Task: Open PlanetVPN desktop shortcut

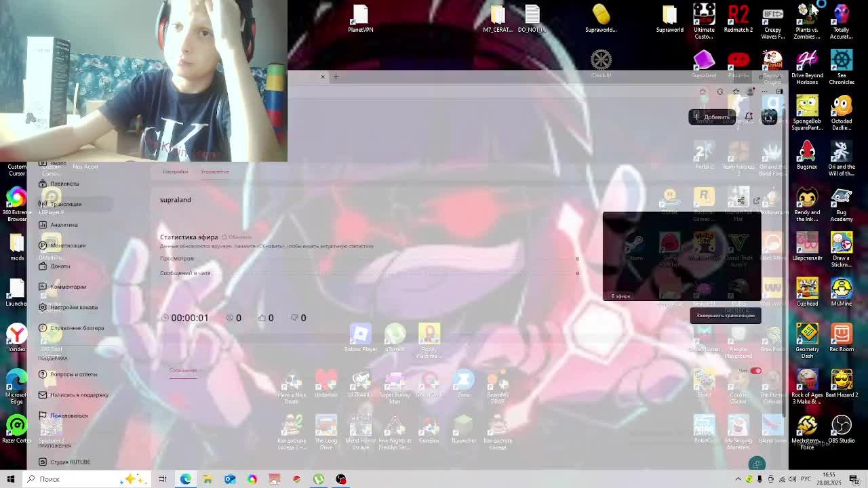Action: click(361, 19)
